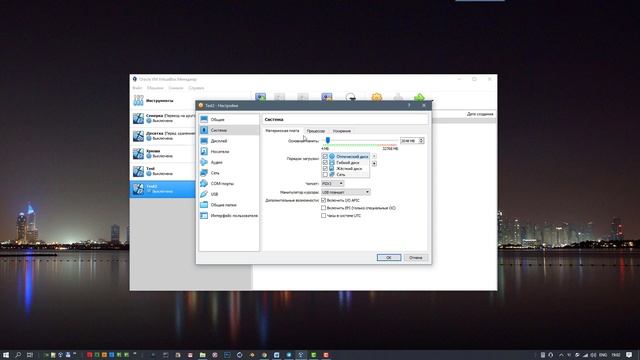This screenshot has height=360, width=640.
Task: Click the taskbar clock
Action: click(616, 355)
